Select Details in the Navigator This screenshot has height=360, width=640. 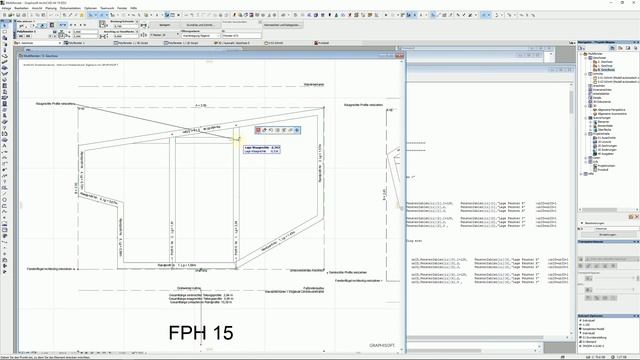tap(597, 98)
